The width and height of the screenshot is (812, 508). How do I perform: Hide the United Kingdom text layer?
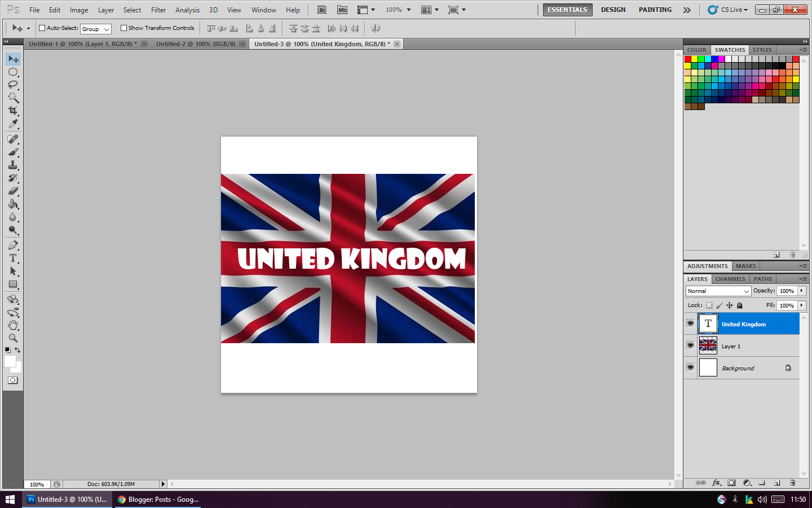pos(690,323)
